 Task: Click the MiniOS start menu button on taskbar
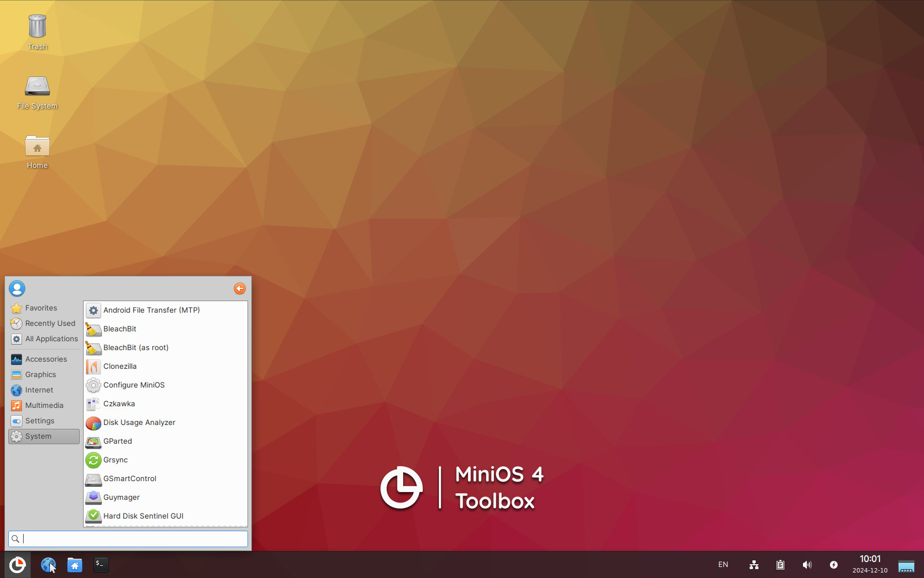[x=18, y=565]
